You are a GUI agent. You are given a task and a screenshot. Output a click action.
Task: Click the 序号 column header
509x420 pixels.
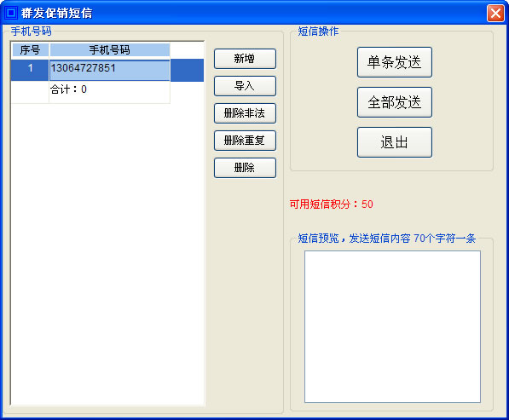pyautogui.click(x=30, y=50)
